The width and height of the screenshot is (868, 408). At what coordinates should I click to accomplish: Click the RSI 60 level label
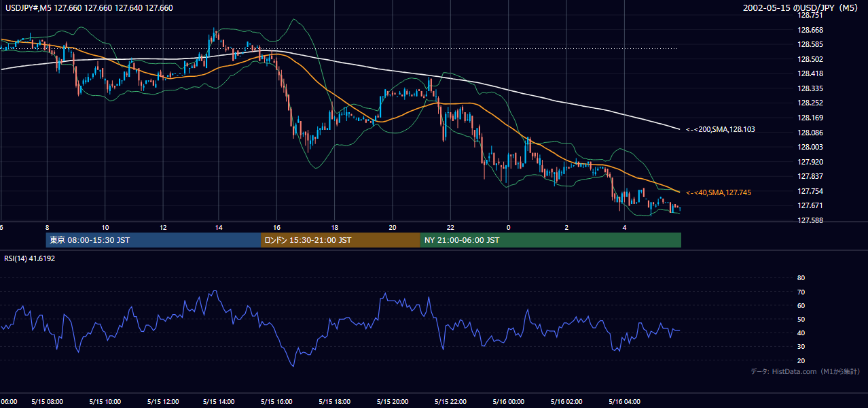tap(801, 305)
